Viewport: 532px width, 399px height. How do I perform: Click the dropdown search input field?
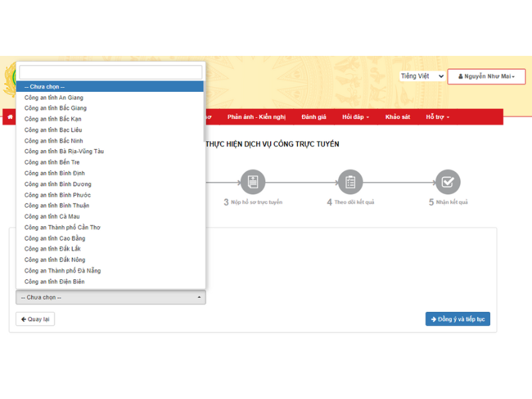click(110, 72)
